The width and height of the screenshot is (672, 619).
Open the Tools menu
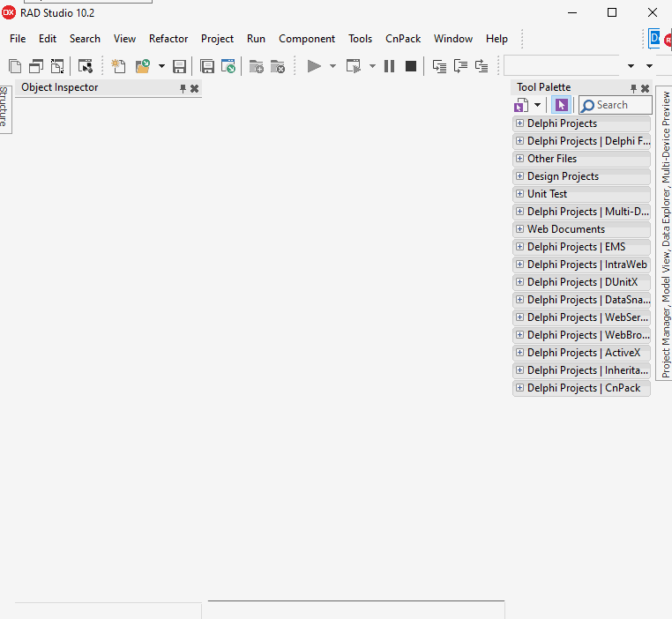click(x=360, y=39)
